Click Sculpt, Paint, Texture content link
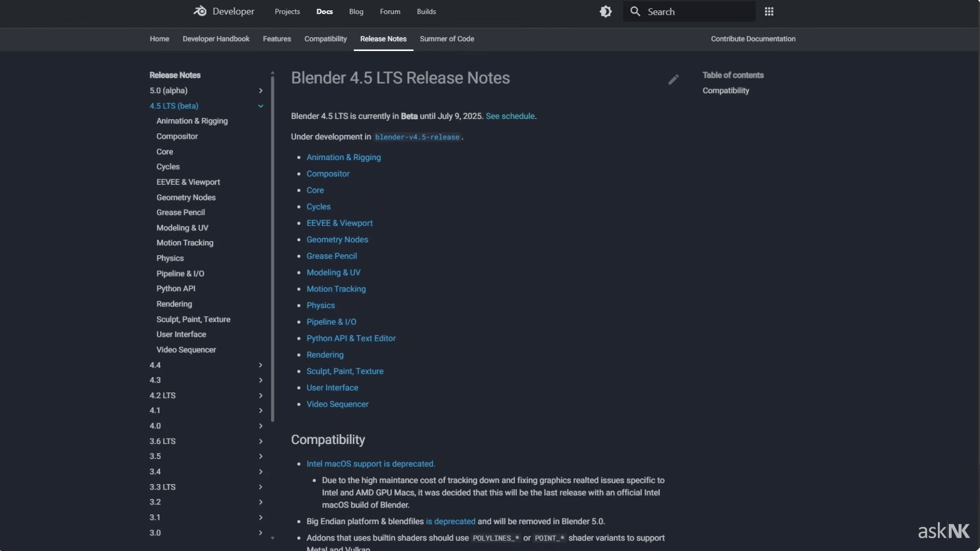Screen dimensions: 980x551 coord(345,371)
